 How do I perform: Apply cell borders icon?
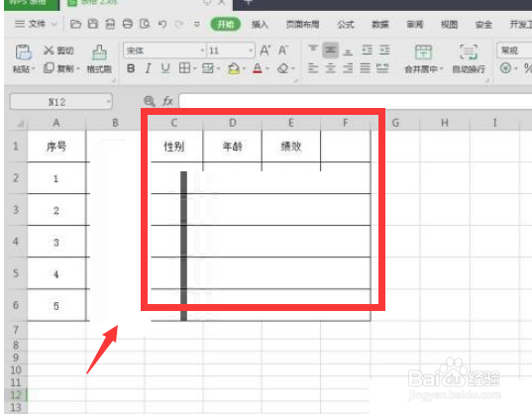(x=184, y=68)
